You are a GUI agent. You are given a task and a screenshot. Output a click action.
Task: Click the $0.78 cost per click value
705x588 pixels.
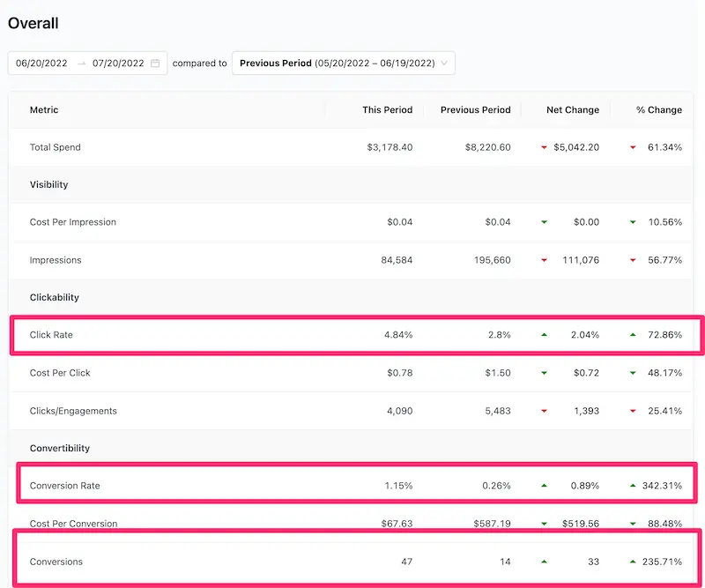400,373
